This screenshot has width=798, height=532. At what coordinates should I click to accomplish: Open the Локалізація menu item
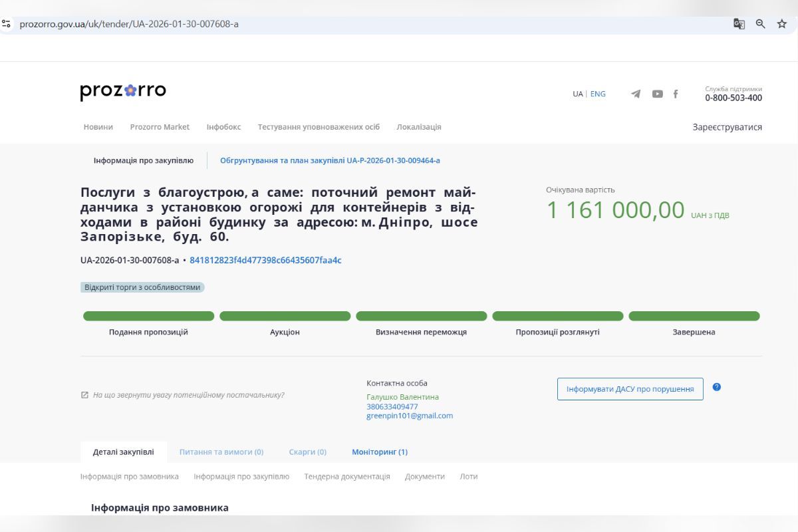click(420, 126)
